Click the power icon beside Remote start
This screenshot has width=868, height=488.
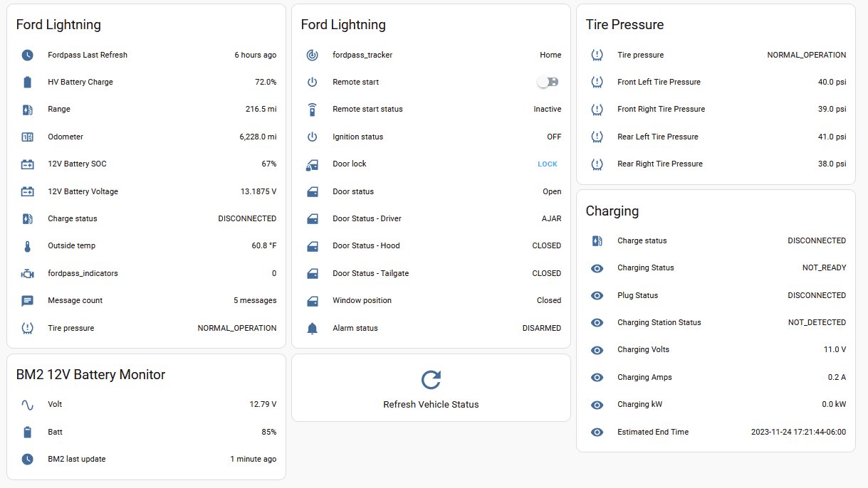pyautogui.click(x=312, y=82)
